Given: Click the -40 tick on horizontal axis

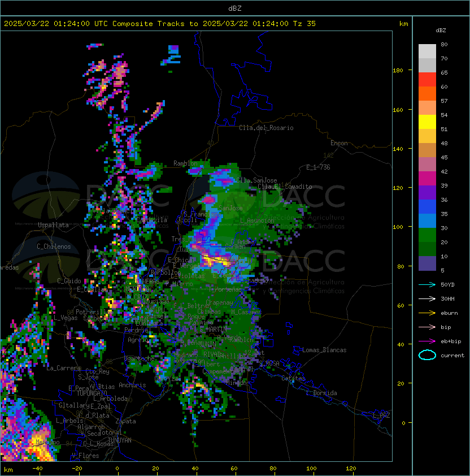Looking at the screenshot, I should pos(37,469).
